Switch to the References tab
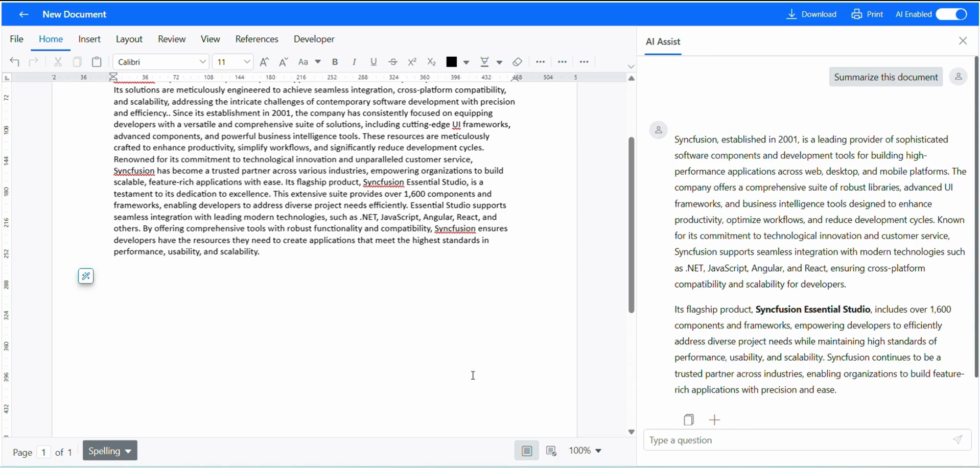980x468 pixels. (256, 39)
